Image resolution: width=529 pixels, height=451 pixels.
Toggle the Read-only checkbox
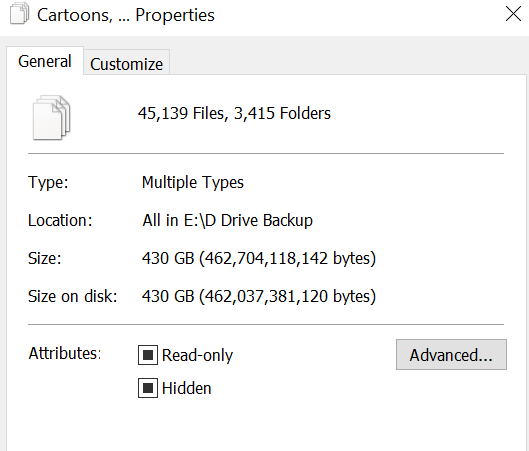point(148,355)
